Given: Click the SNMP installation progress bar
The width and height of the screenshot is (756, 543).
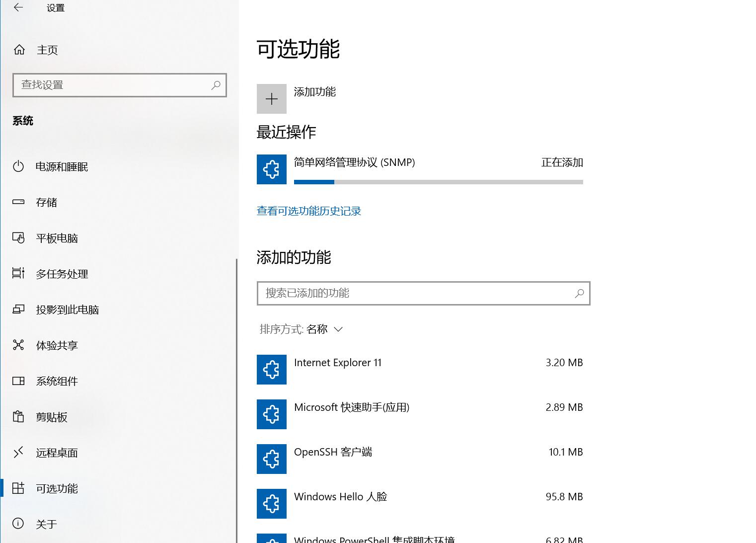Looking at the screenshot, I should click(x=439, y=182).
